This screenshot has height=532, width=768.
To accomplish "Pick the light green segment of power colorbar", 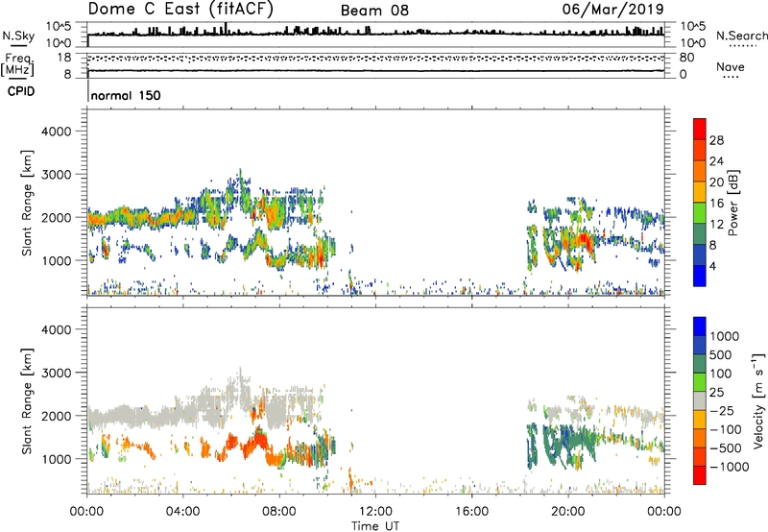I will tap(700, 212).
